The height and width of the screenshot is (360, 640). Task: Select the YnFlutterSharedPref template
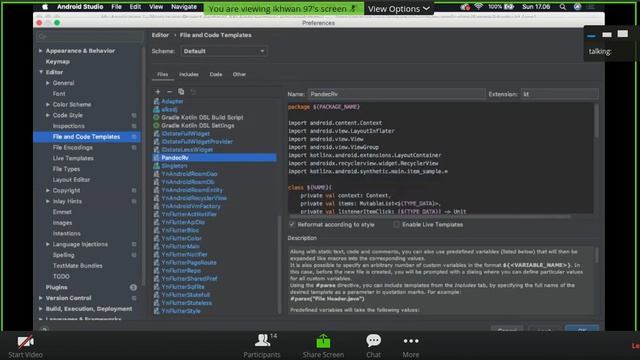tap(189, 279)
